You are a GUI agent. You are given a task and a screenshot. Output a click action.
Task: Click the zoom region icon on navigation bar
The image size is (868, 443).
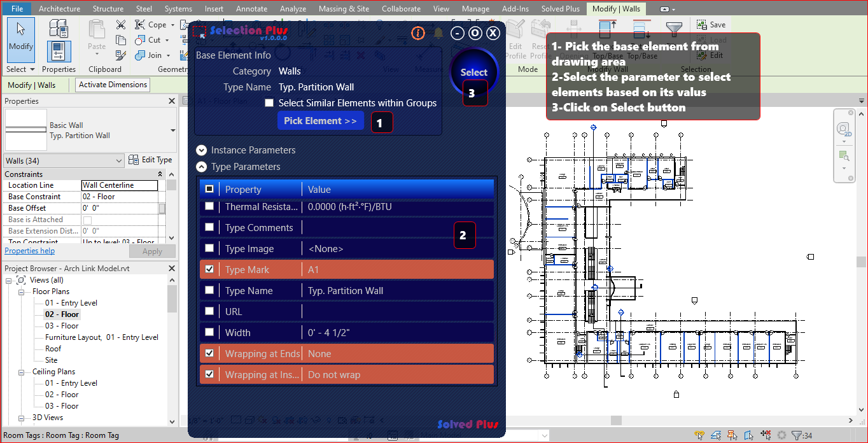[844, 155]
